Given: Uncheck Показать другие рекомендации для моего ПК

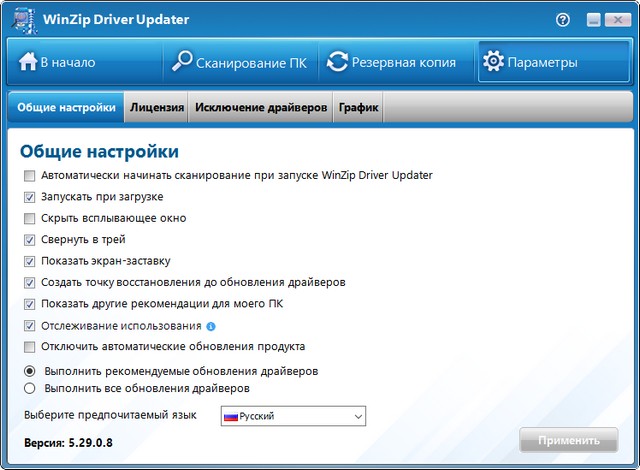Looking at the screenshot, I should coord(29,304).
